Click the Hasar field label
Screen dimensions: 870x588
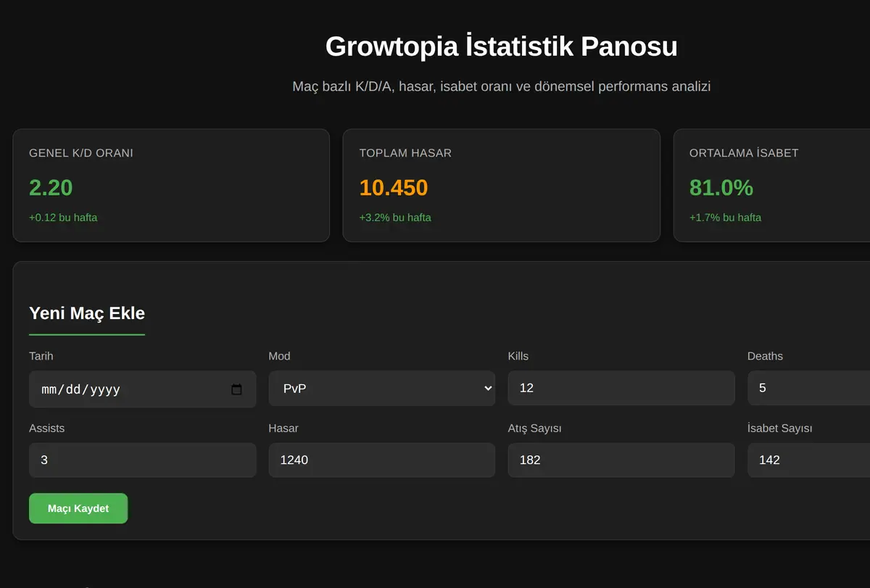pos(283,428)
